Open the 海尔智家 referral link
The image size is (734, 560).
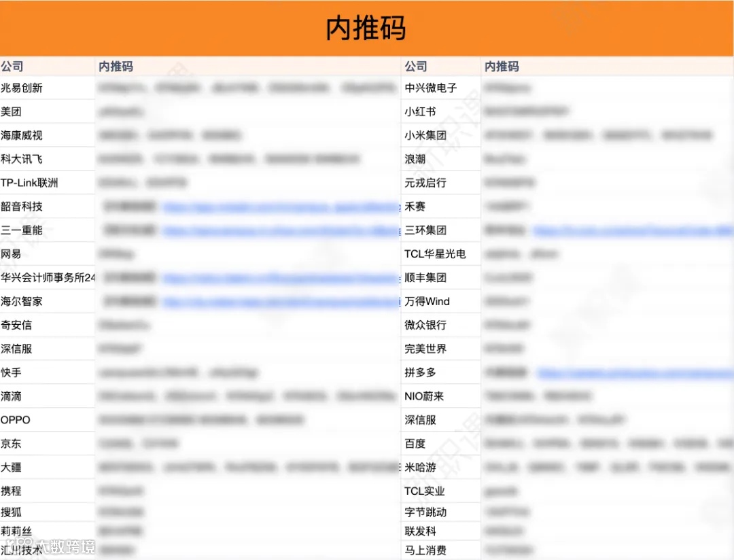279,301
